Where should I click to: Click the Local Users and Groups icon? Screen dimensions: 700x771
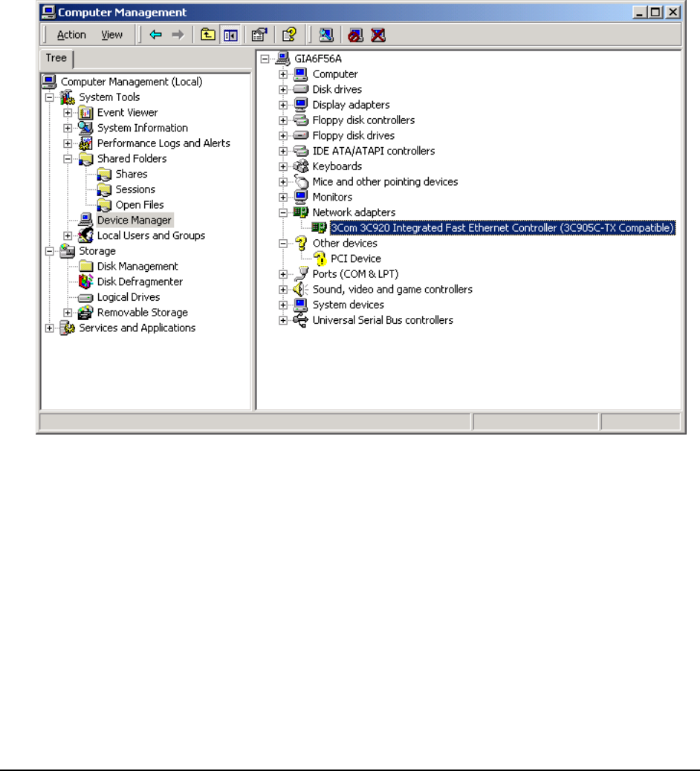click(85, 235)
